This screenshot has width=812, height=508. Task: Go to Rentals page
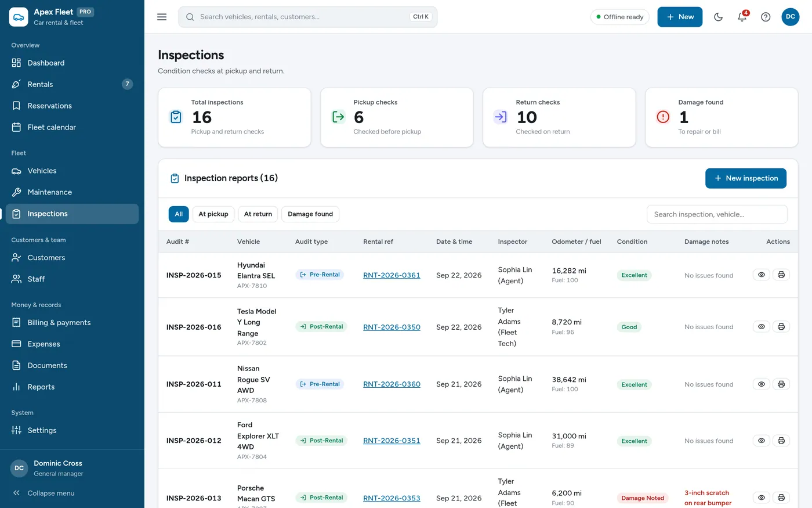click(x=72, y=84)
